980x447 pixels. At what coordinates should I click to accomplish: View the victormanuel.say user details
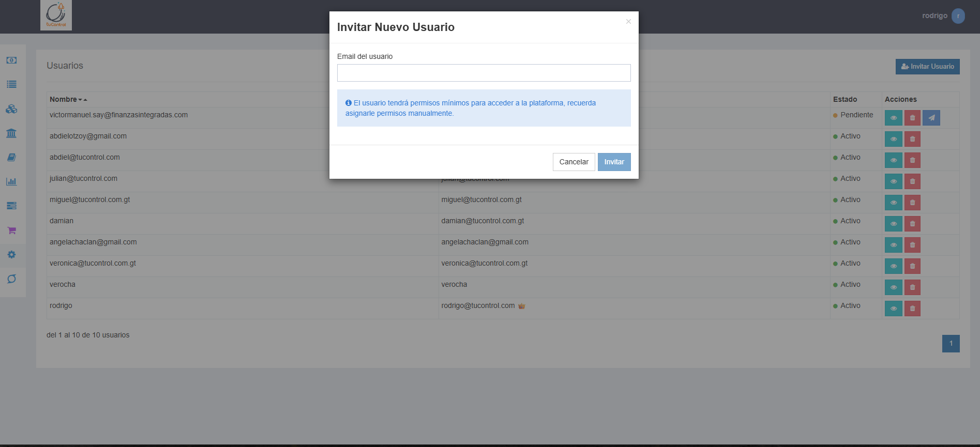coord(893,118)
